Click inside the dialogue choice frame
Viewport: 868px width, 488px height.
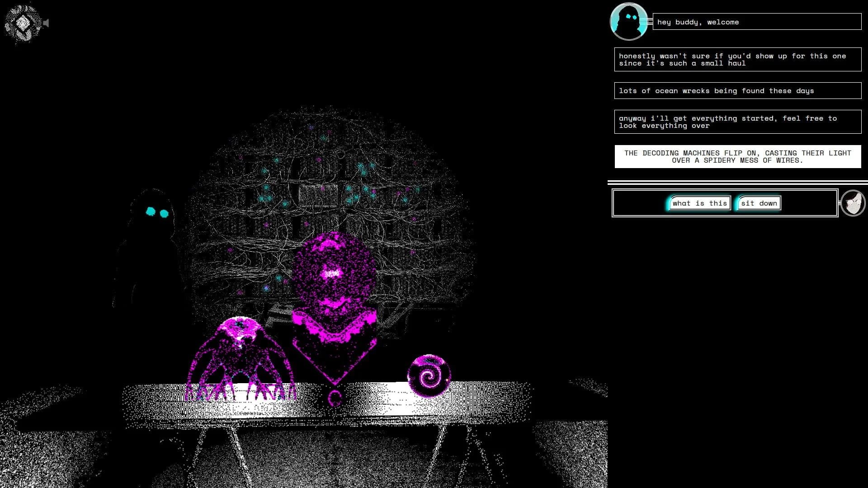tap(642, 203)
